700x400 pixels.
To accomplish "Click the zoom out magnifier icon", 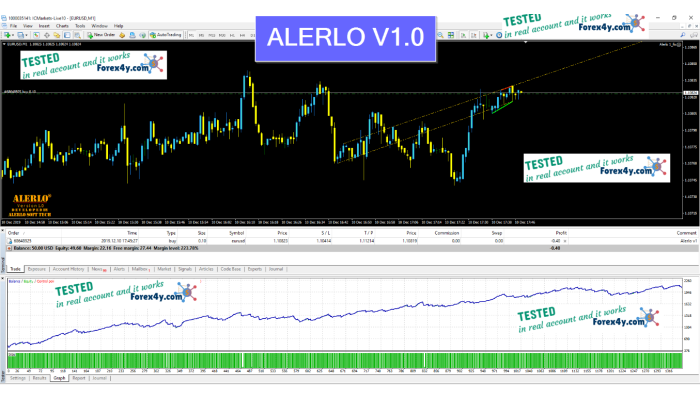I will pos(440,35).
